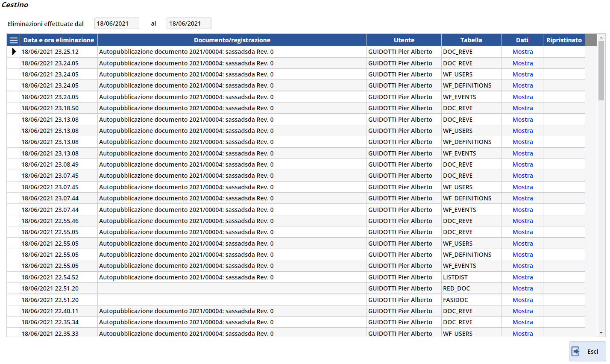Screen dimensions: 610x364
Task: Click the current row arrow indicator
Action: (x=14, y=52)
